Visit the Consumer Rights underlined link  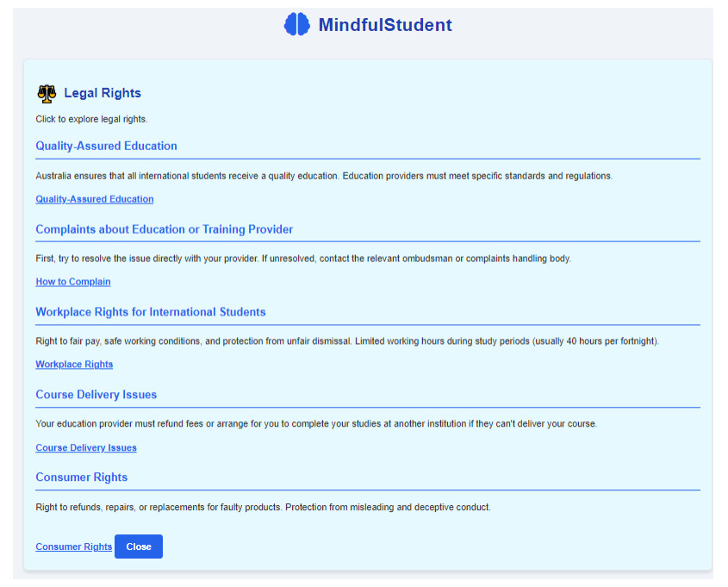coord(73,546)
